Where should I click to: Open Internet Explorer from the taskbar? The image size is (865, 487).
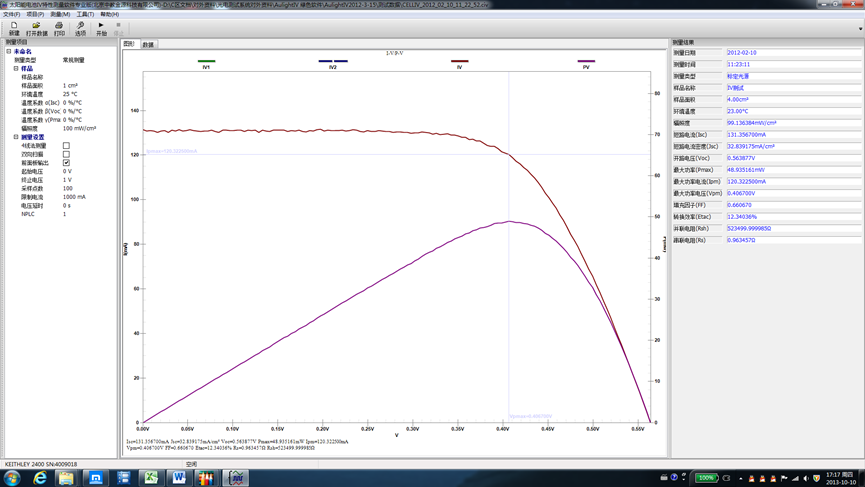[x=40, y=478]
